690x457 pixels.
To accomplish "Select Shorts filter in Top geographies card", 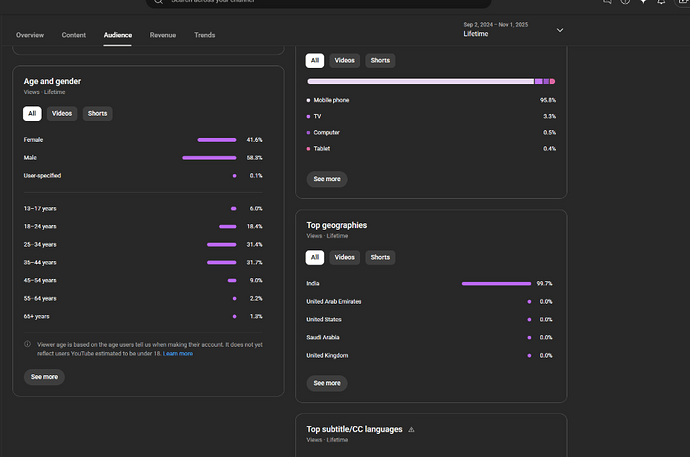I will [x=380, y=257].
